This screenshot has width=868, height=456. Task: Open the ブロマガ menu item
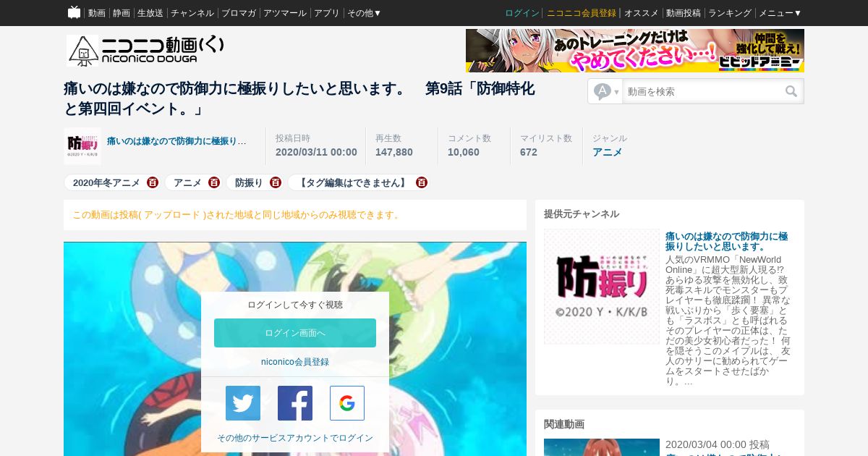click(239, 13)
